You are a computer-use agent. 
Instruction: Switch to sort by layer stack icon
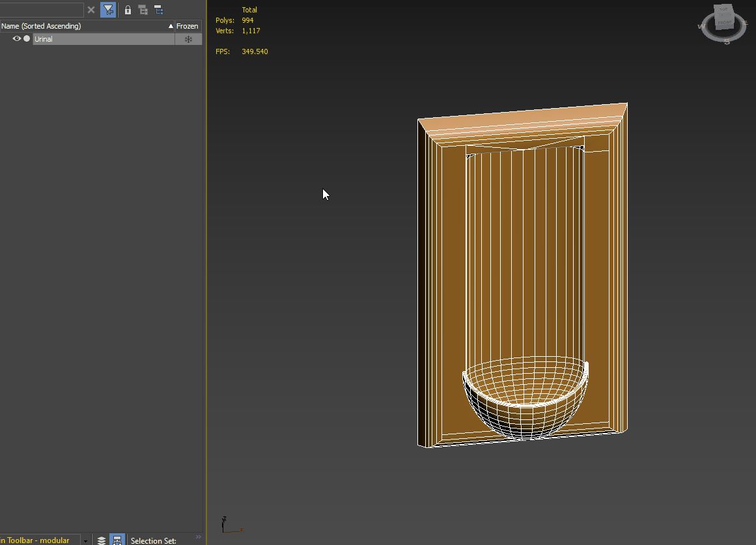tap(102, 540)
